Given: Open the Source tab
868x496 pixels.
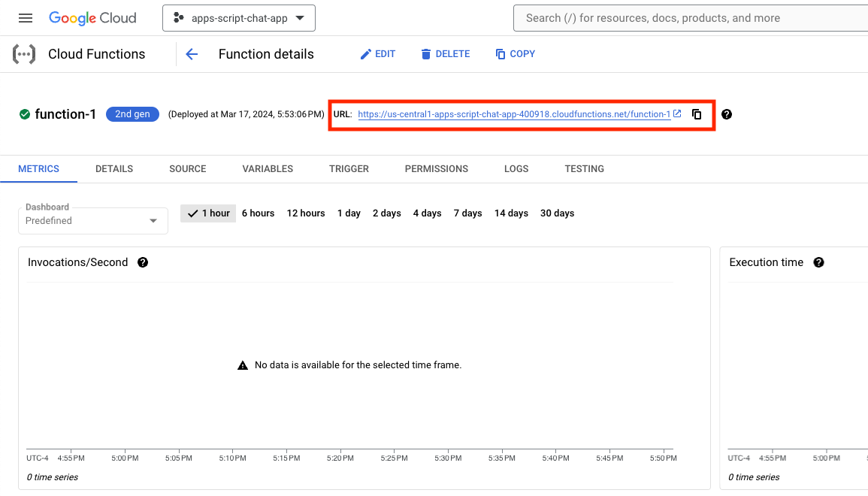Looking at the screenshot, I should click(x=188, y=169).
